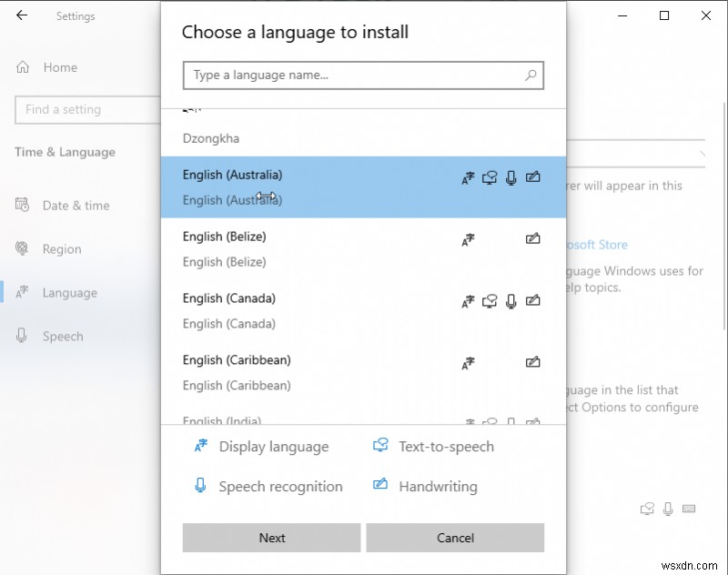
Task: Cancel the language installation dialog
Action: point(455,538)
